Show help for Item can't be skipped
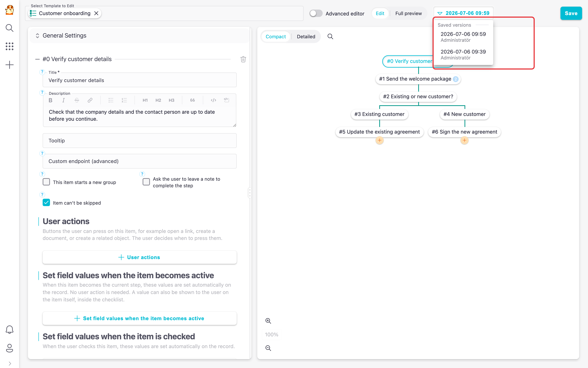The height and width of the screenshot is (368, 588). pyautogui.click(x=42, y=194)
